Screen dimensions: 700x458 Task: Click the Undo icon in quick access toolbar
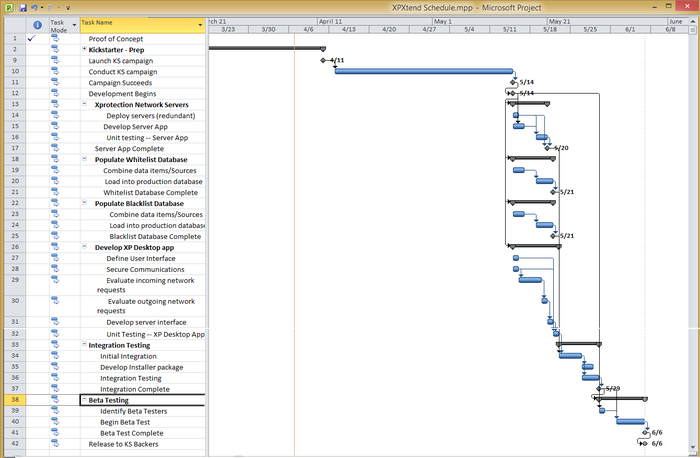click(x=34, y=8)
